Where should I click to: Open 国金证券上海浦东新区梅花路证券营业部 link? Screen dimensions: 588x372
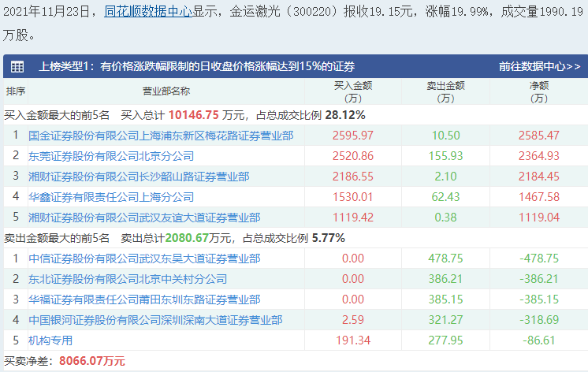[x=161, y=136]
